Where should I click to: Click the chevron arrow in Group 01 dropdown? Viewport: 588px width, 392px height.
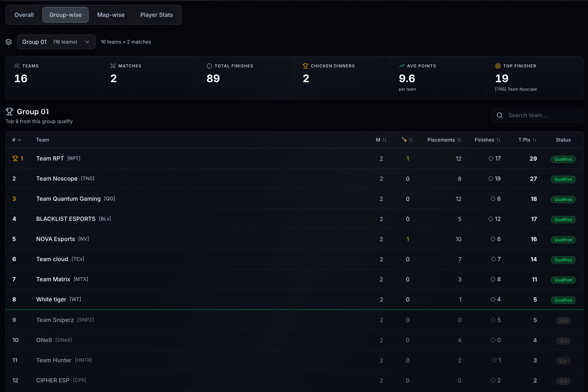click(87, 42)
